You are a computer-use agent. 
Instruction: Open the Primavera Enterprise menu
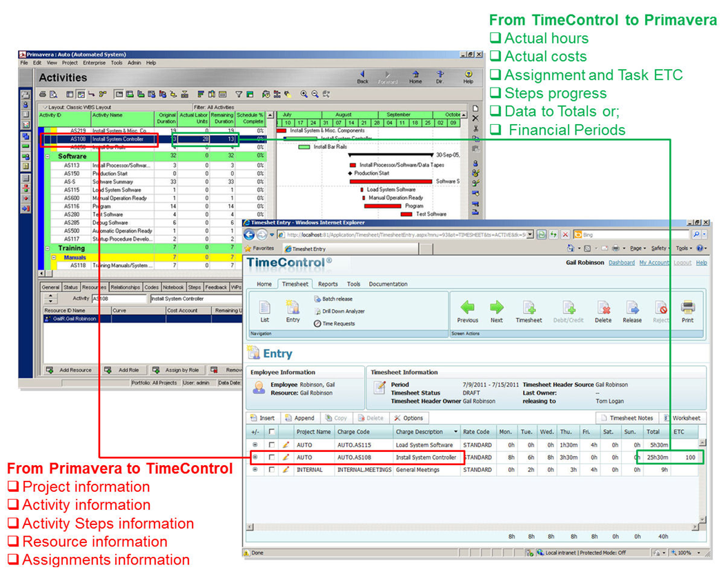95,63
